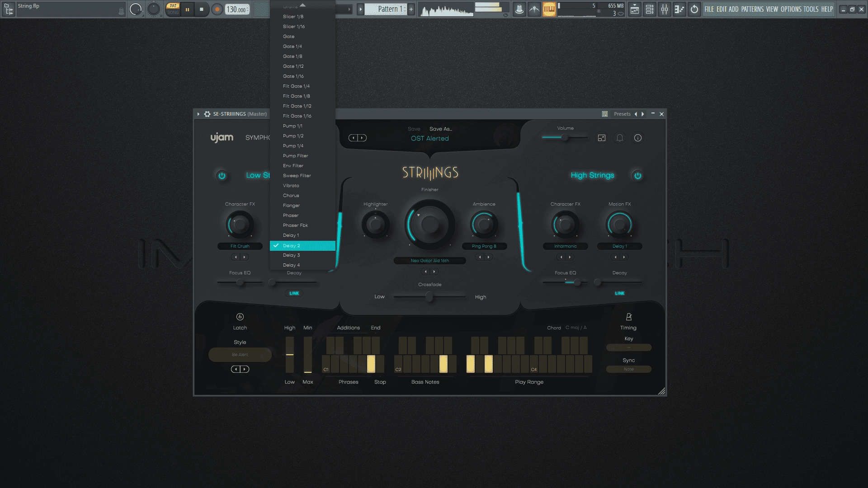Open the Ping Pong 8 Ambience dropdown
Image resolution: width=868 pixels, height=488 pixels.
pos(484,246)
